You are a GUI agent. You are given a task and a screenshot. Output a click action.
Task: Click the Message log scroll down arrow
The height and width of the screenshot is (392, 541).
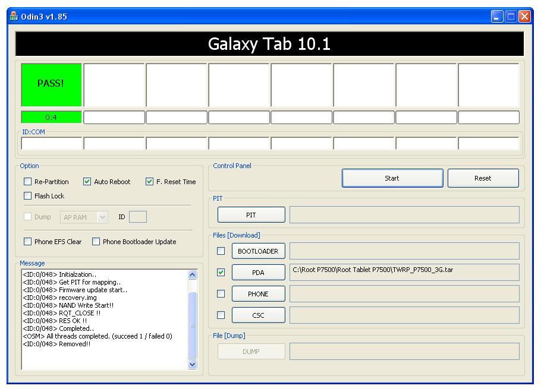point(193,364)
